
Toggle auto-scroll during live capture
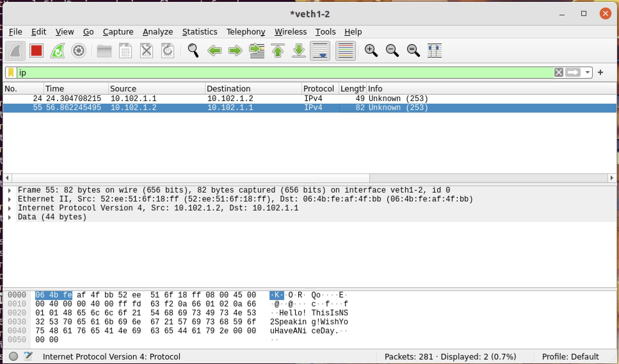[320, 51]
